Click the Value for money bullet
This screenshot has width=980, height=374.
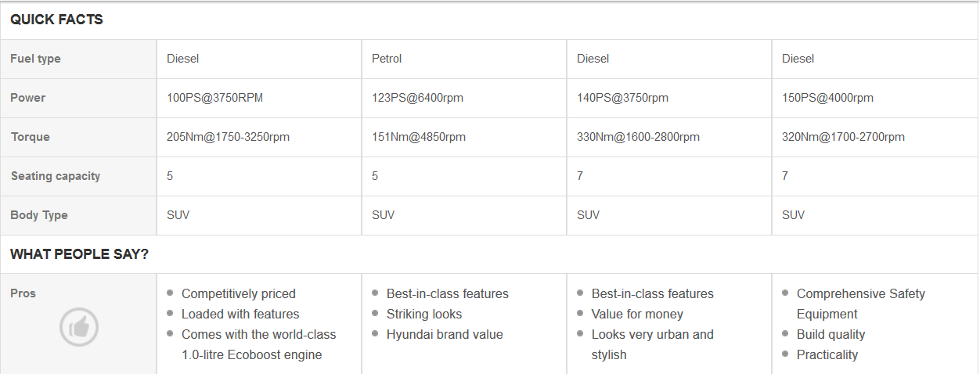point(637,315)
